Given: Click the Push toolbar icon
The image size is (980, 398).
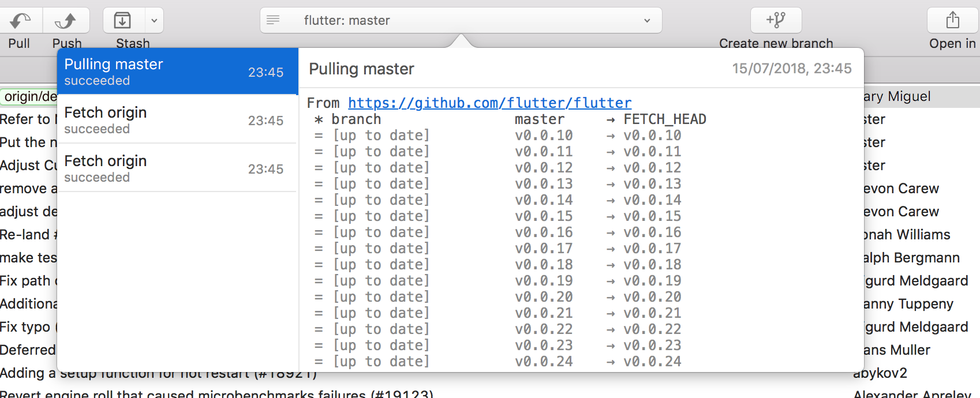Looking at the screenshot, I should (66, 21).
